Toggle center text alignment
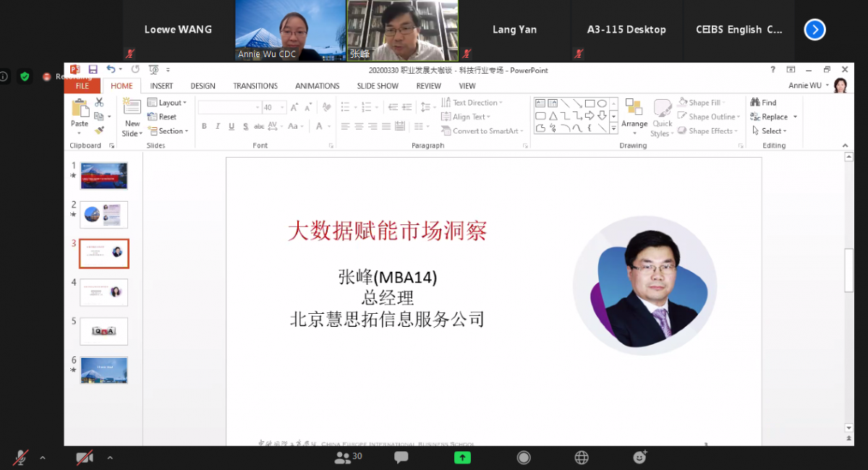868x470 pixels. [359, 126]
